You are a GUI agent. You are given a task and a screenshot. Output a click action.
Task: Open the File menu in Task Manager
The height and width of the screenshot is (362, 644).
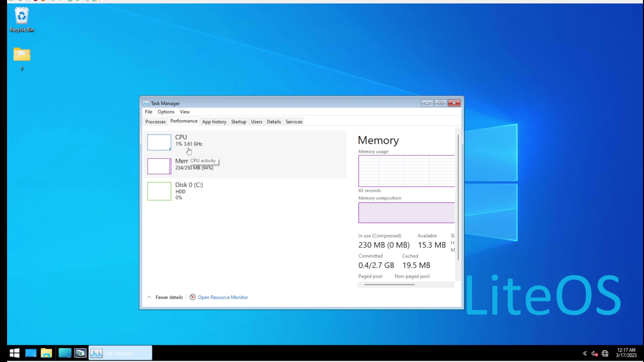tap(148, 112)
